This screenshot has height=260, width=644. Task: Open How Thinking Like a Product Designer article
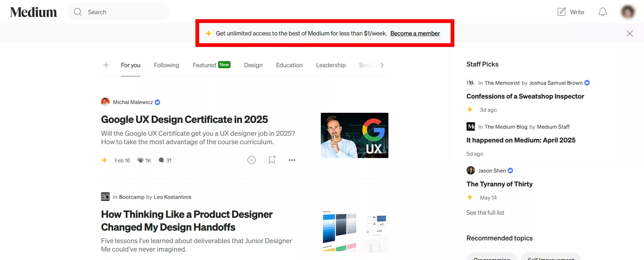click(187, 221)
